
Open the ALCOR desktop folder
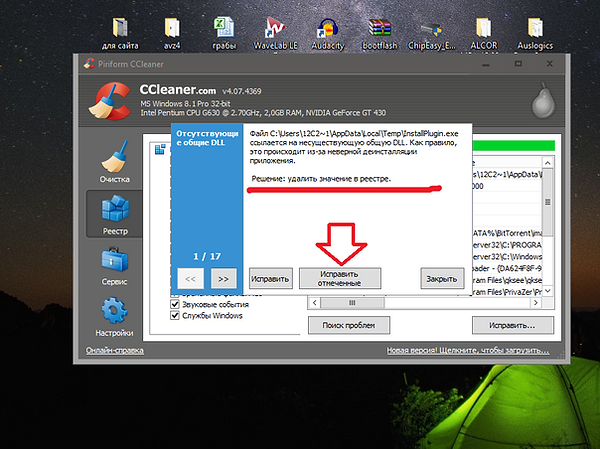(484, 34)
